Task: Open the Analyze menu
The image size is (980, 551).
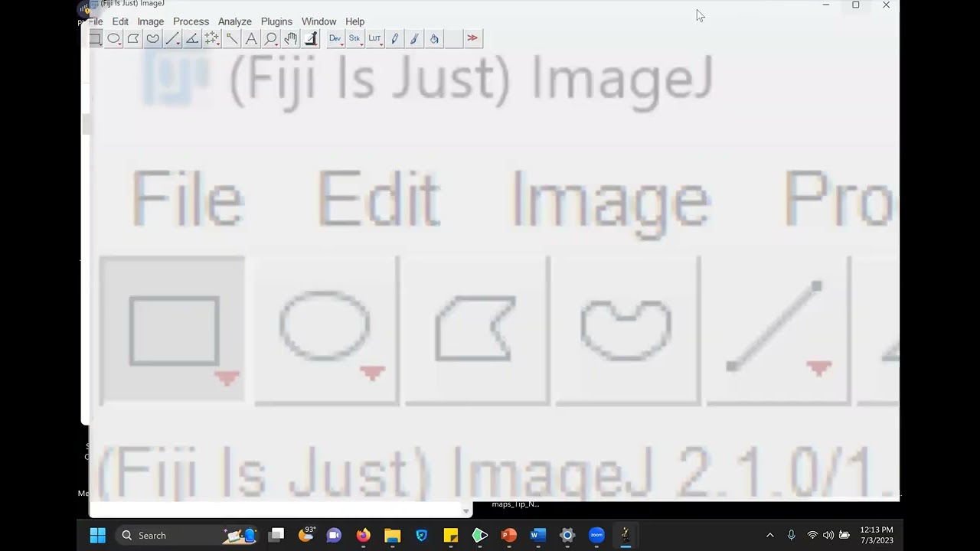Action: pos(235,21)
